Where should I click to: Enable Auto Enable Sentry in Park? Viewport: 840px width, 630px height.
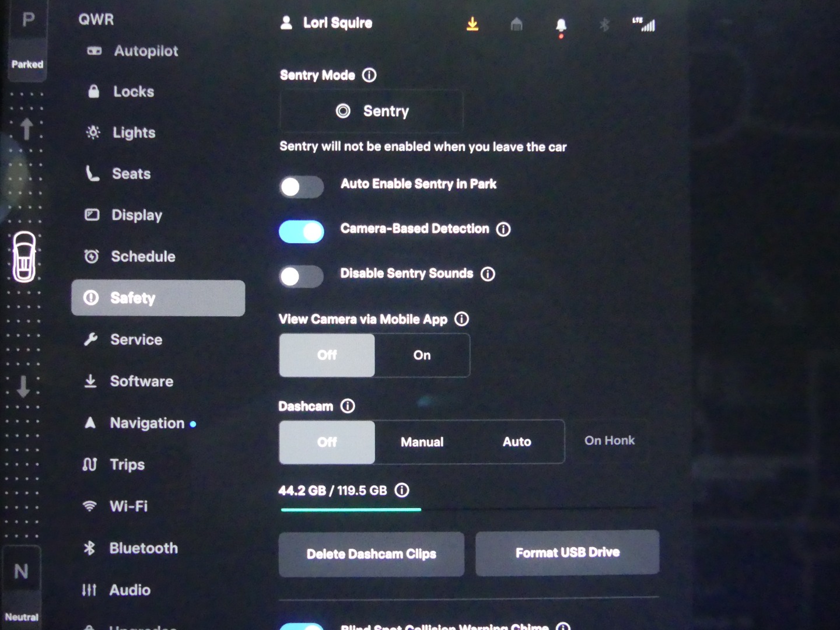pyautogui.click(x=301, y=187)
